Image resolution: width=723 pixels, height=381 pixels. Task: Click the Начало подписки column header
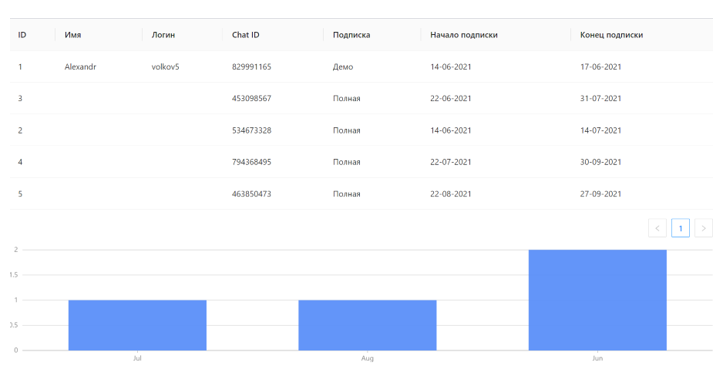click(464, 35)
